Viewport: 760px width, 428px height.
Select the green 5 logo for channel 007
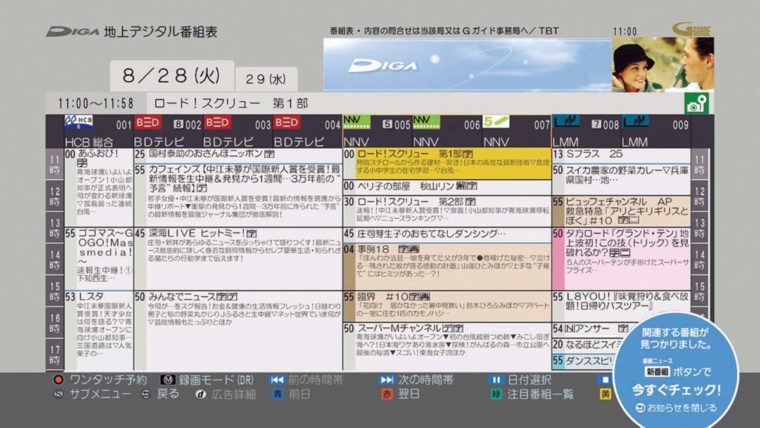(496, 122)
